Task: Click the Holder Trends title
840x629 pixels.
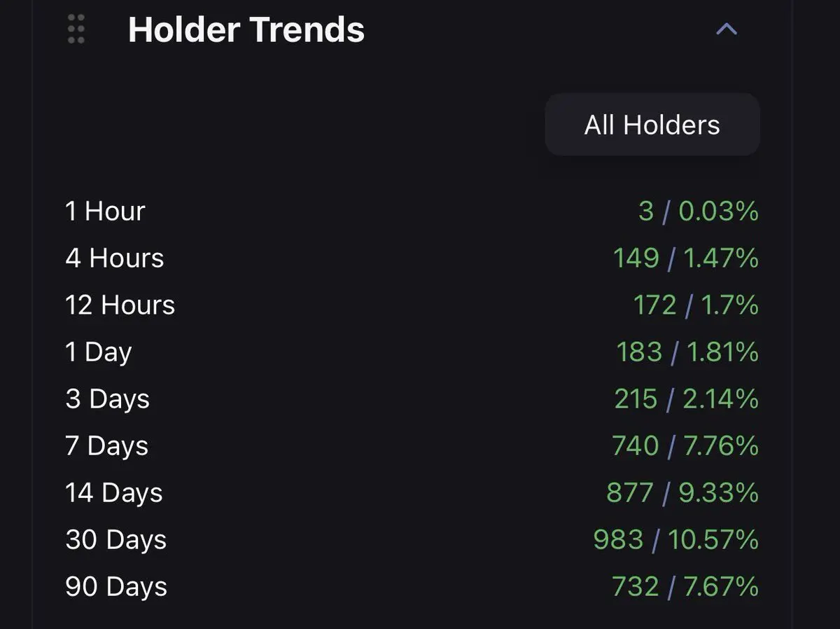Action: pyautogui.click(x=246, y=30)
